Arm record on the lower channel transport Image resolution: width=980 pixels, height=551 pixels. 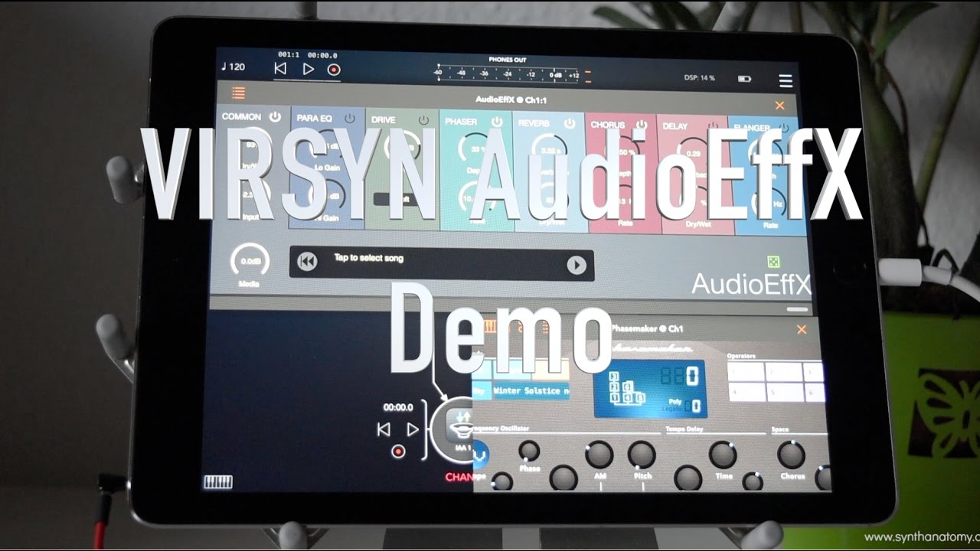[398, 452]
